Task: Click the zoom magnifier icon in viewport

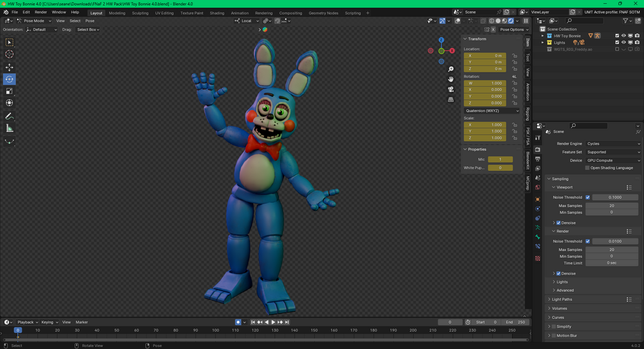Action: point(451,69)
